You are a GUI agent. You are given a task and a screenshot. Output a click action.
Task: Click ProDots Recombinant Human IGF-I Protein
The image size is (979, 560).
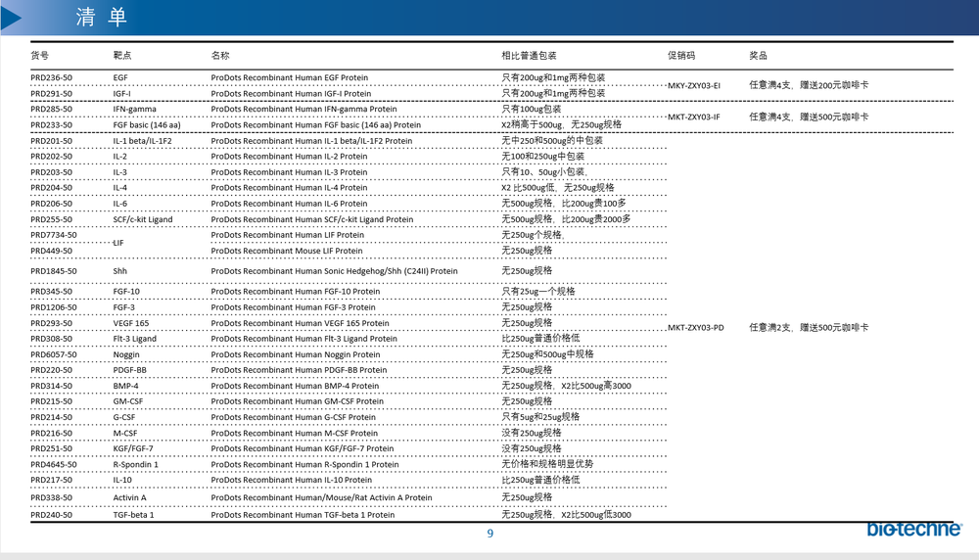click(291, 94)
